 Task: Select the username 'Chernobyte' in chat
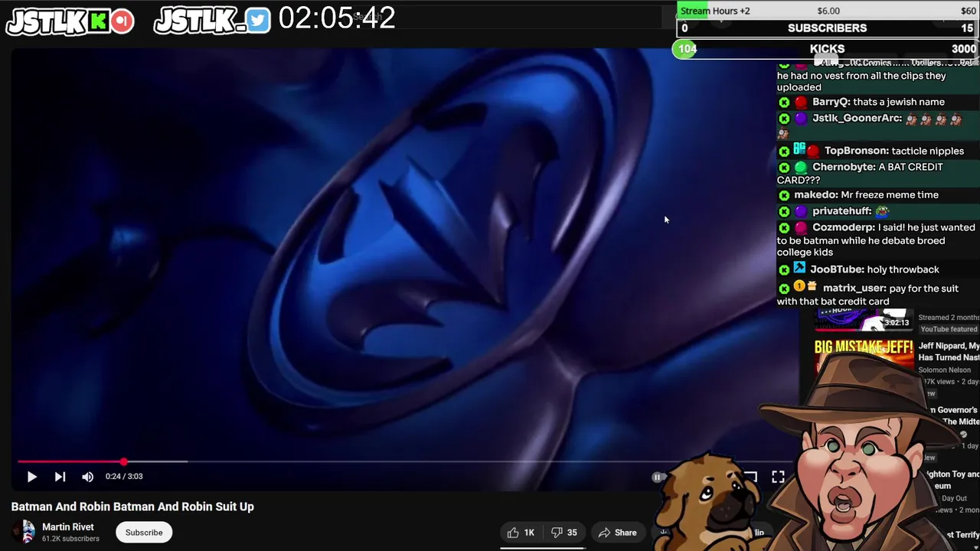click(x=843, y=167)
